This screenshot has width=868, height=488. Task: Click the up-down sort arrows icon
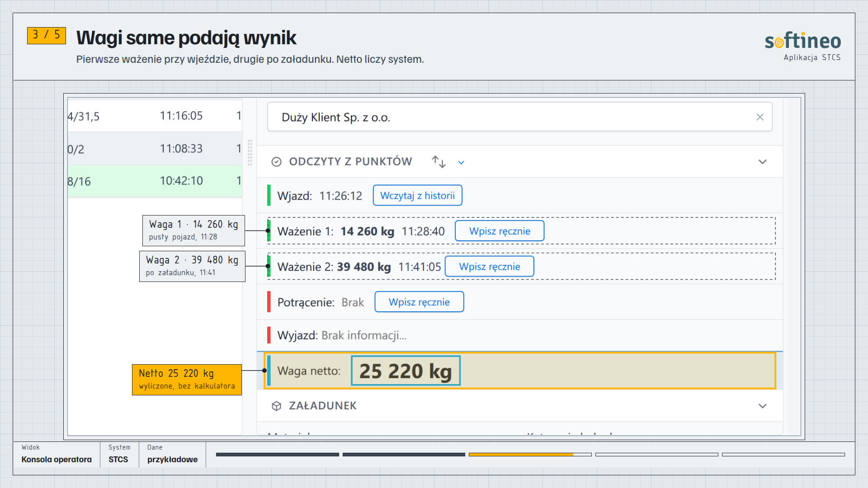pyautogui.click(x=439, y=162)
